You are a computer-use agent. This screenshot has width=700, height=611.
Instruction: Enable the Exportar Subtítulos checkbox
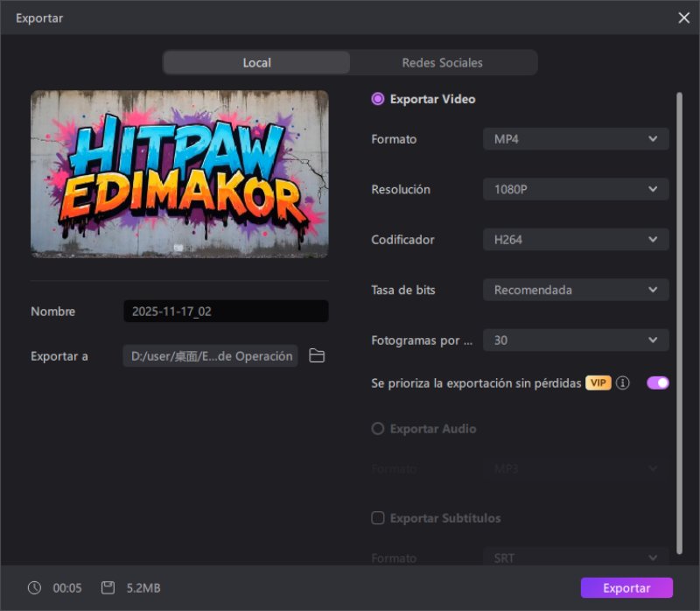pyautogui.click(x=378, y=518)
